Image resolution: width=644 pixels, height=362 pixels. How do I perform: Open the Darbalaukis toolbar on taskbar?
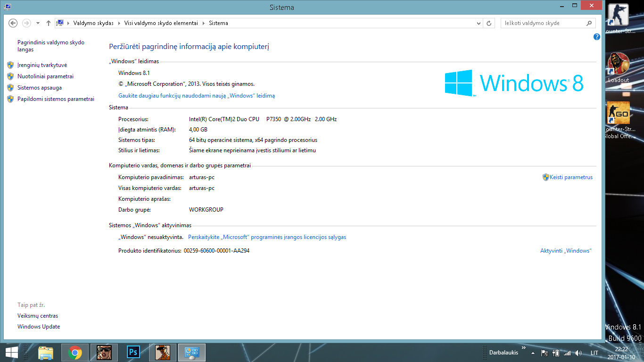(x=504, y=353)
